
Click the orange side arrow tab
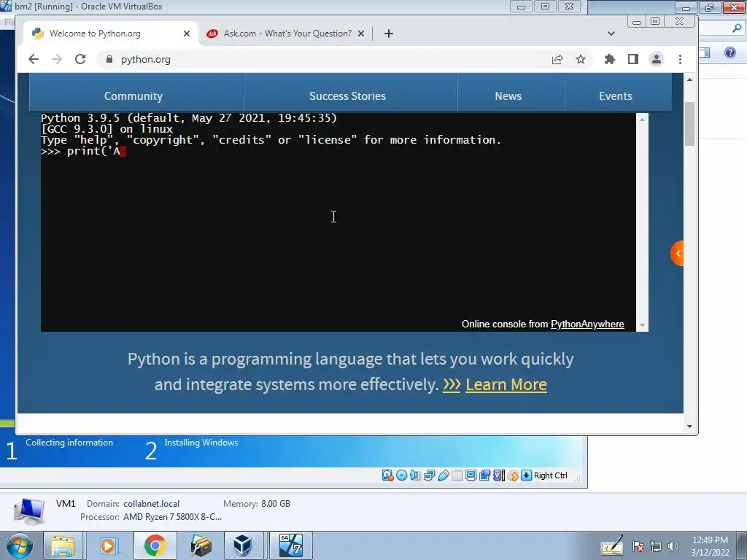tap(677, 253)
